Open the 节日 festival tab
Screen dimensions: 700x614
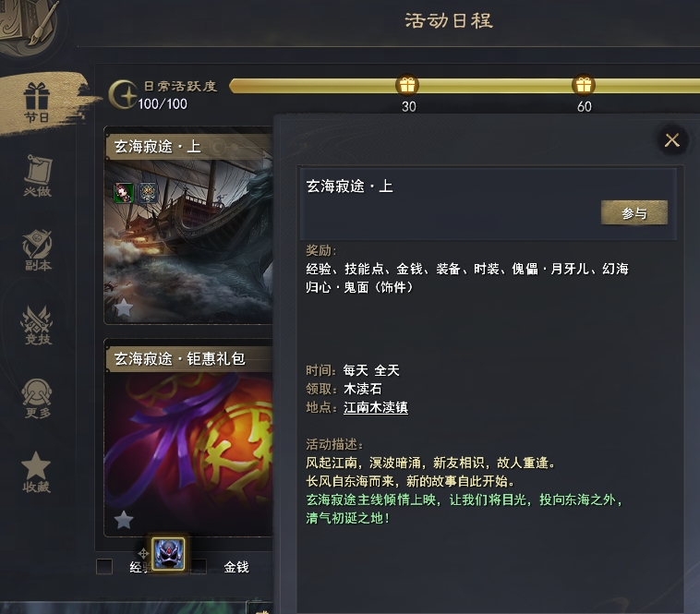[x=37, y=102]
